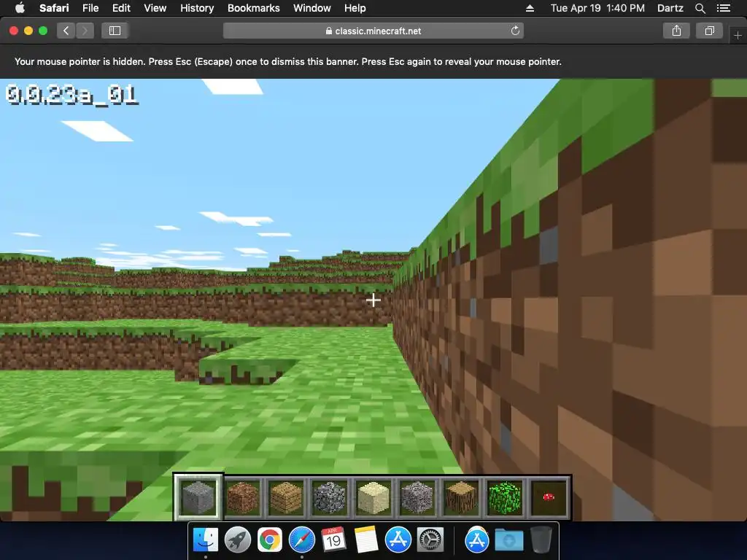This screenshot has width=747, height=560.
Task: Open the View menu
Action: point(155,8)
